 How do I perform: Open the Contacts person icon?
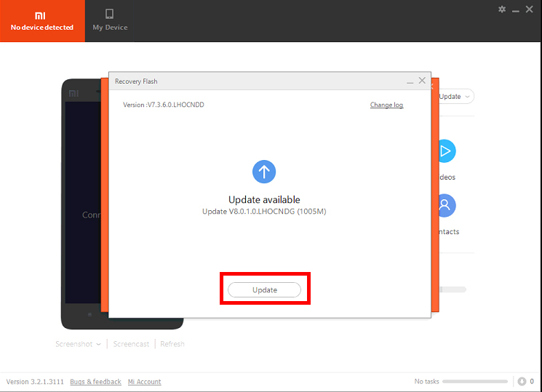(x=447, y=205)
